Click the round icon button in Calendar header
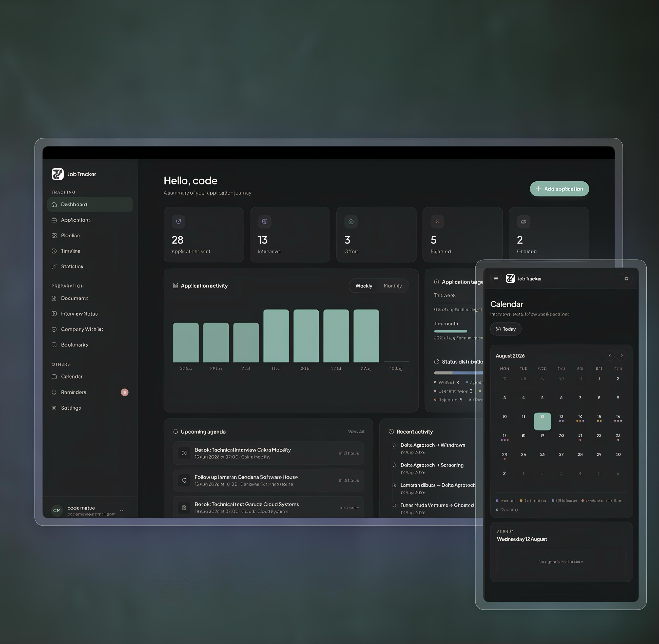 click(627, 279)
